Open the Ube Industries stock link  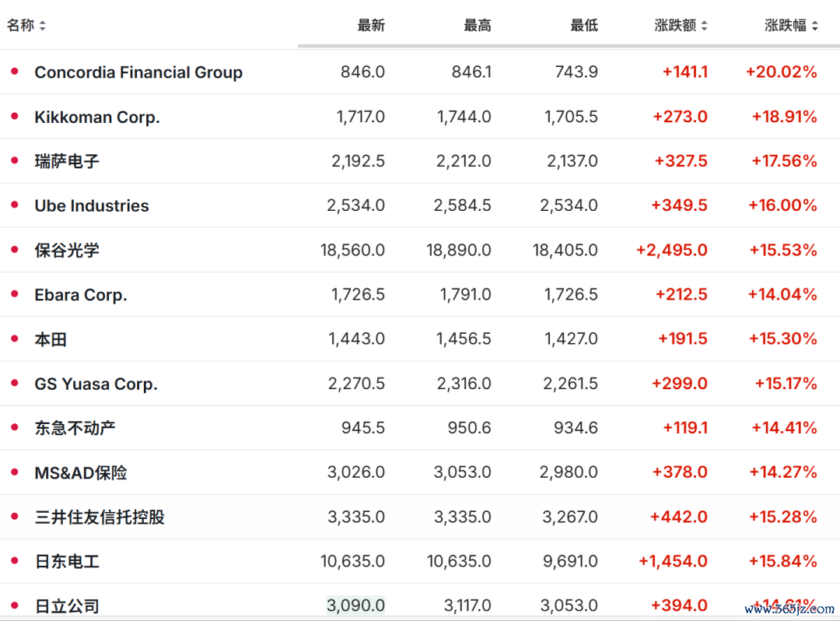pos(92,205)
